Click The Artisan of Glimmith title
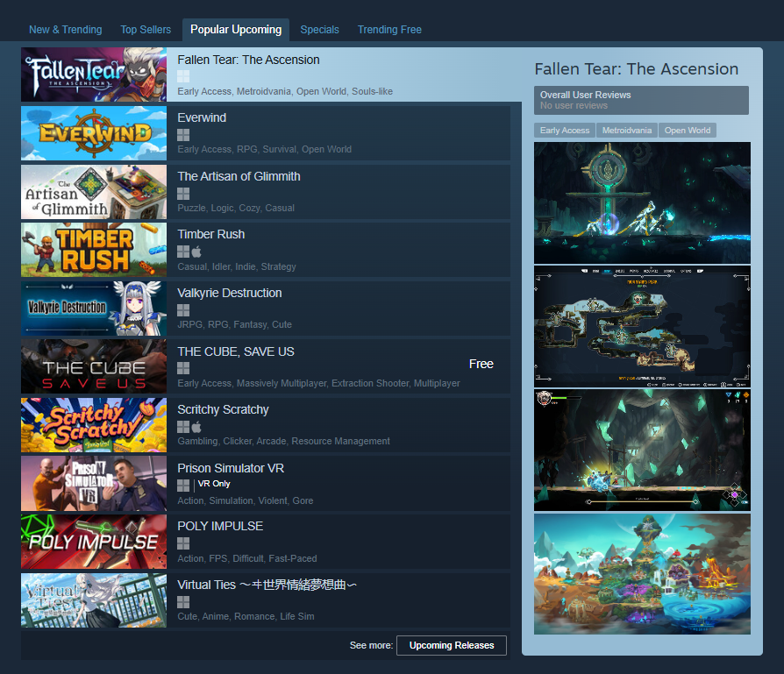The height and width of the screenshot is (674, 784). point(239,176)
